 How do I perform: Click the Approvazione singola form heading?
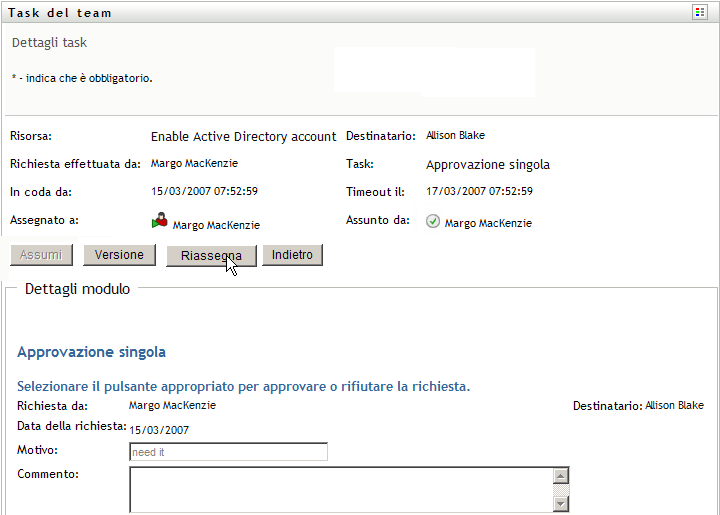[x=92, y=352]
